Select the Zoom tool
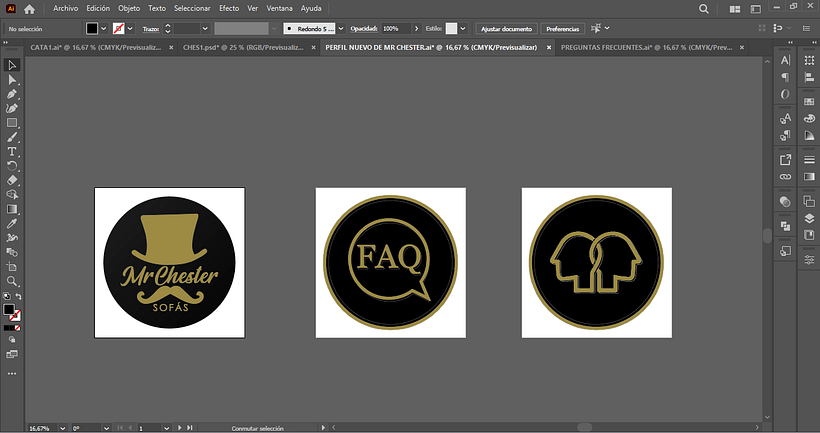Viewport: 820px width, 433px height. (12, 281)
